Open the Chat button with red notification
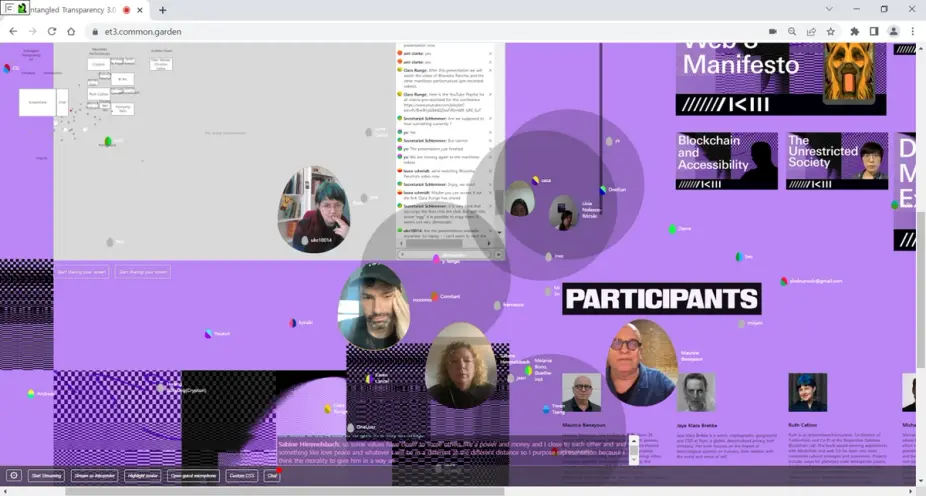Screen dimensions: 926x496 272,475
